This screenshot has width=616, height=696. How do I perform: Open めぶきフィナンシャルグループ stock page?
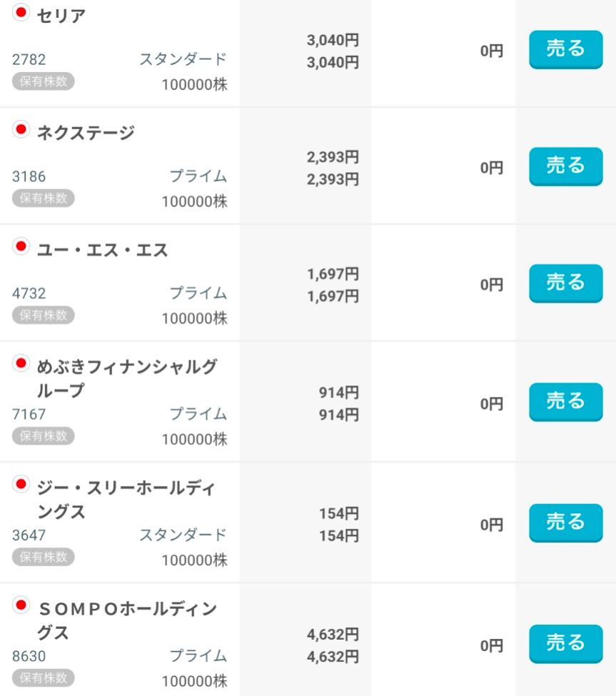point(126,378)
